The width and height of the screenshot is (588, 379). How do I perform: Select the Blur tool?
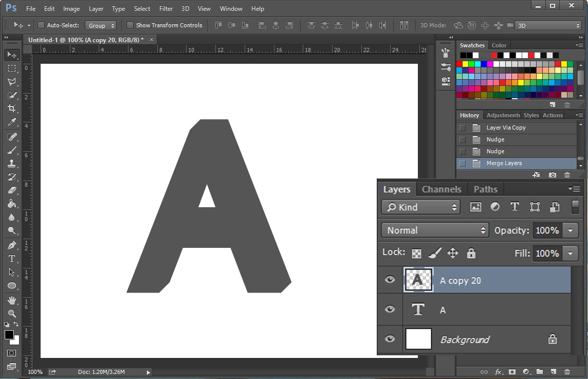12,217
